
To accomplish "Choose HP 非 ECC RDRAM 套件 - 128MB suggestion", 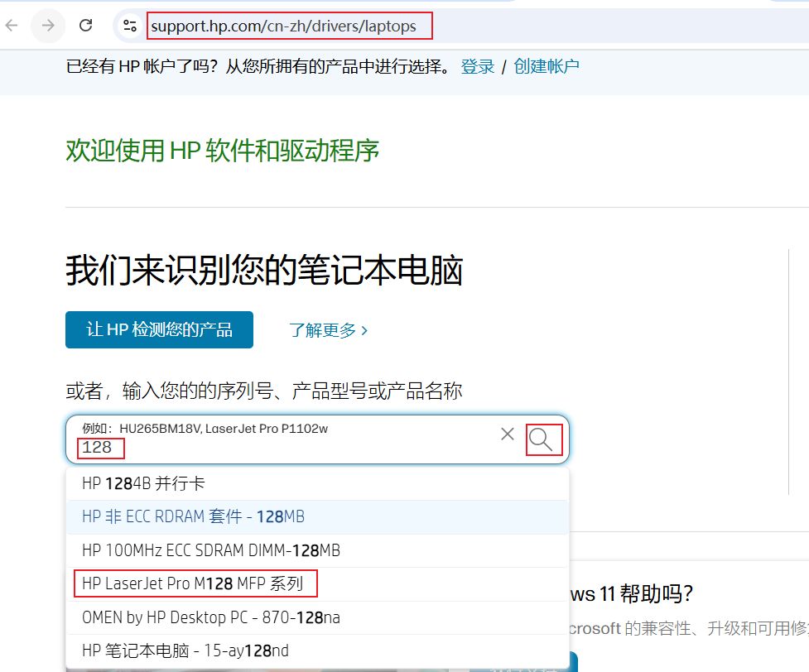I will pos(193,517).
